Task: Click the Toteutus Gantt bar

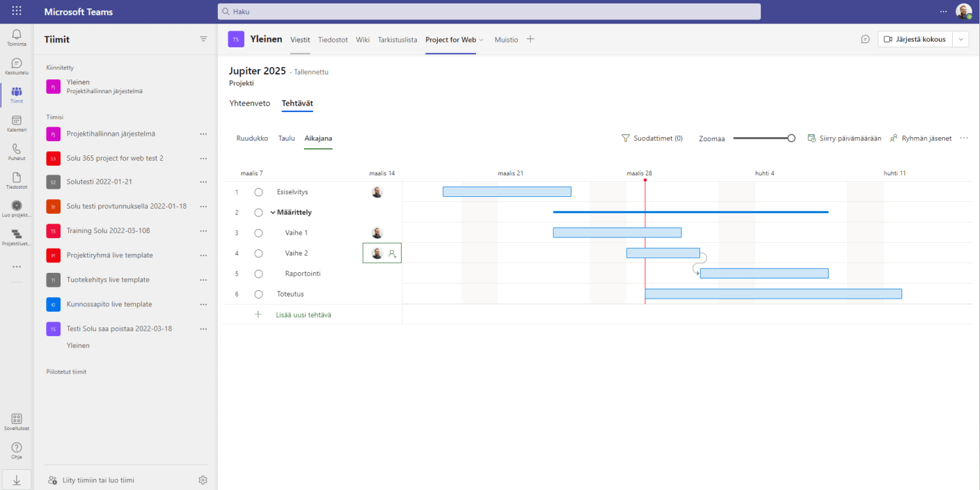Action: coord(773,294)
